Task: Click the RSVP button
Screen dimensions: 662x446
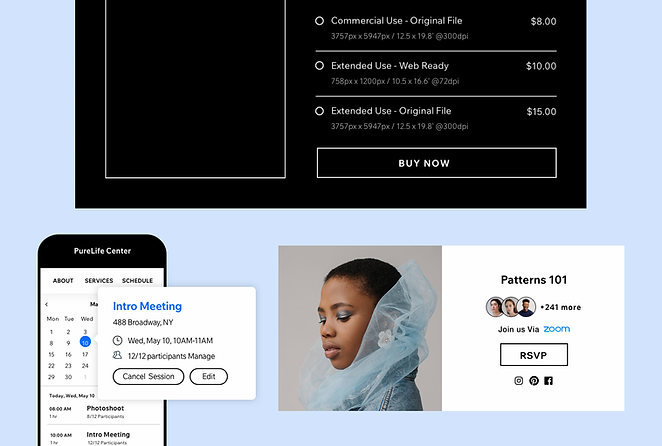Action: [534, 355]
